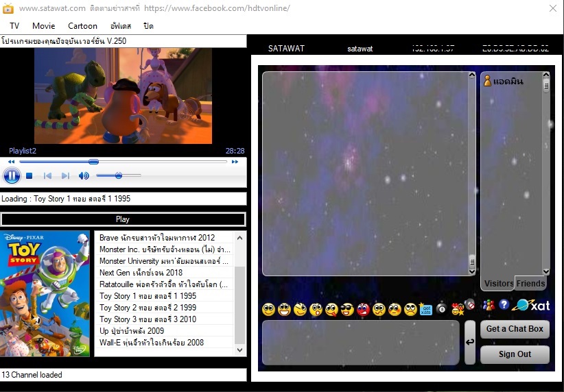Pause the playing Toy Story video
Image resolution: width=564 pixels, height=392 pixels.
[x=12, y=176]
